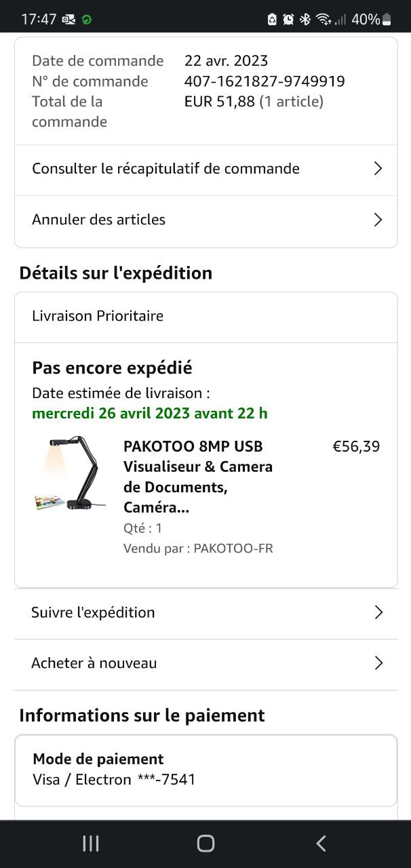411x868 pixels.
Task: Tap the Visa / Electron payment method card
Action: click(x=206, y=770)
